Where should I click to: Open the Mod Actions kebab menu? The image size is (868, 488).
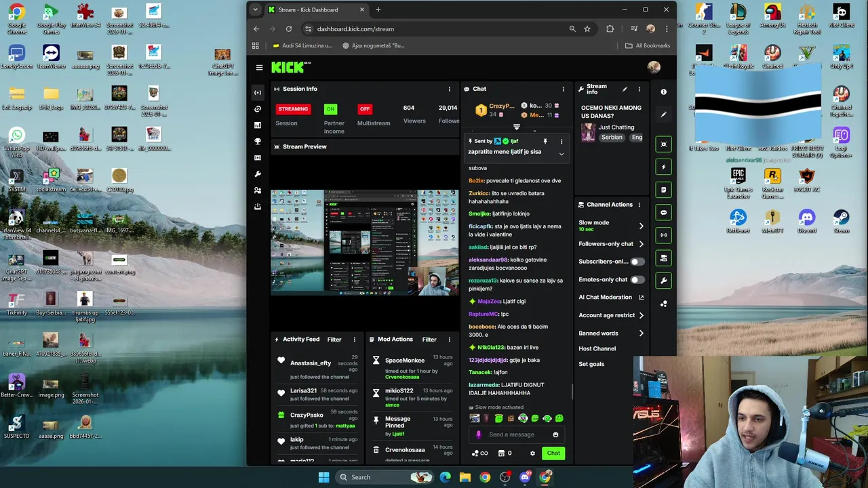449,340
